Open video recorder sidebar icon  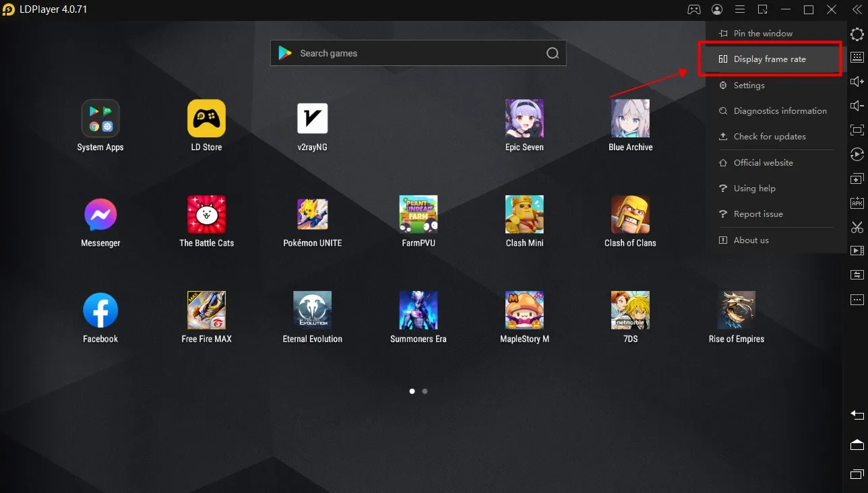point(857,251)
